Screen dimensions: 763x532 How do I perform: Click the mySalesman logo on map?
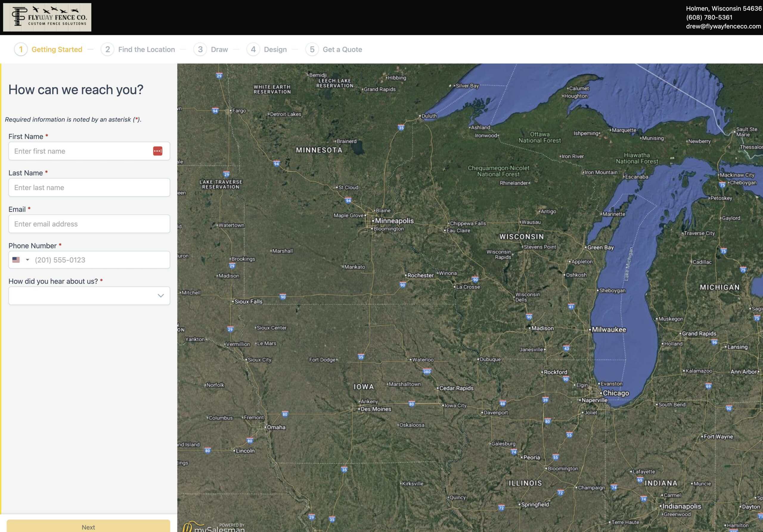[214, 527]
